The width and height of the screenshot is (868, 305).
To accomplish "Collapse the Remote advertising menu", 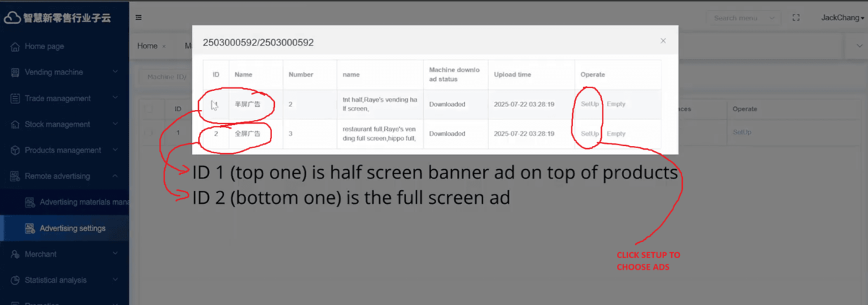I will click(115, 176).
